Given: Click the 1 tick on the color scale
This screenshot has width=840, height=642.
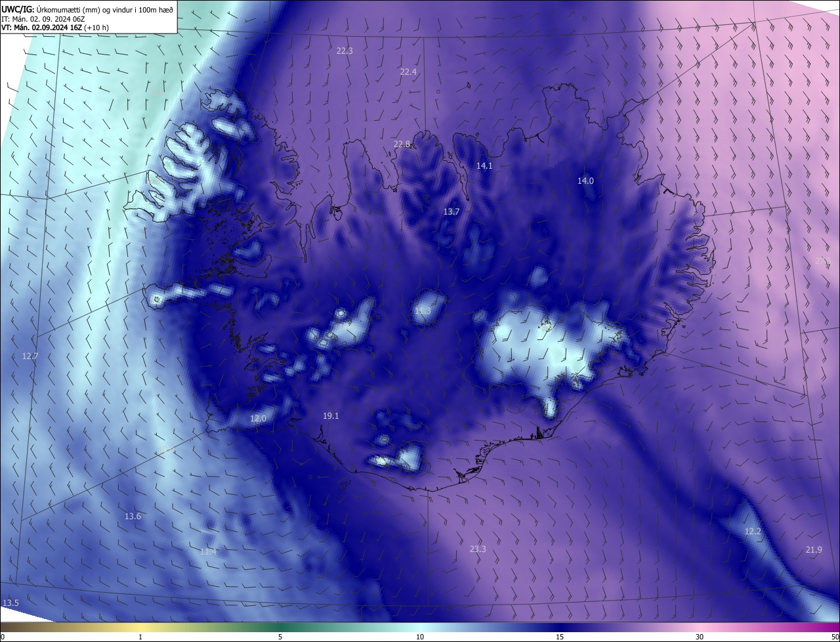Looking at the screenshot, I should [x=141, y=637].
